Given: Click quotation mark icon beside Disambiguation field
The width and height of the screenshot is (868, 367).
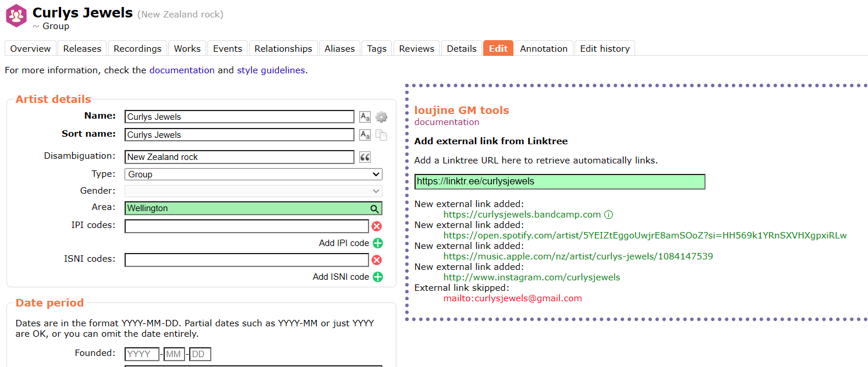Looking at the screenshot, I should click(365, 157).
